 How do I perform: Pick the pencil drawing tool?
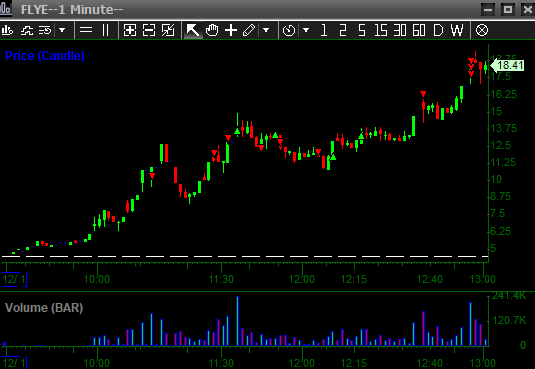pyautogui.click(x=249, y=30)
